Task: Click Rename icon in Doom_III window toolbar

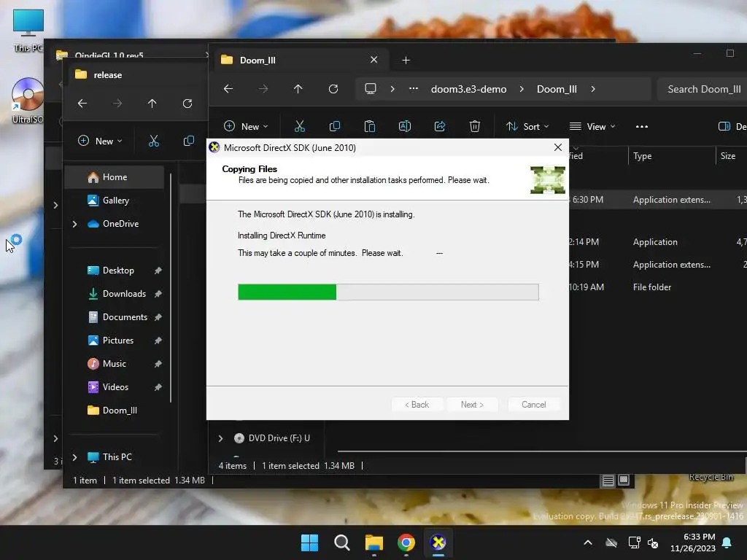Action: 404,126
